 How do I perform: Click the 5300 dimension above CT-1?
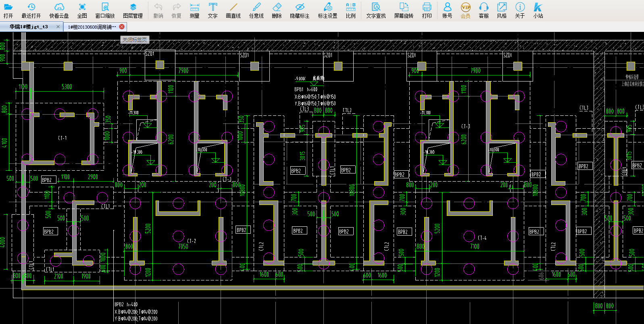(67, 87)
